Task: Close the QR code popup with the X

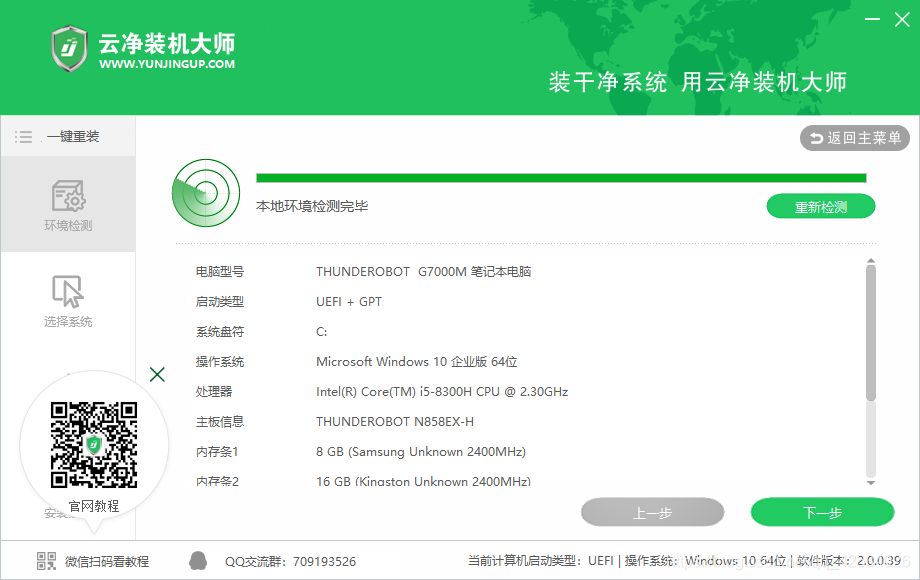Action: (157, 374)
